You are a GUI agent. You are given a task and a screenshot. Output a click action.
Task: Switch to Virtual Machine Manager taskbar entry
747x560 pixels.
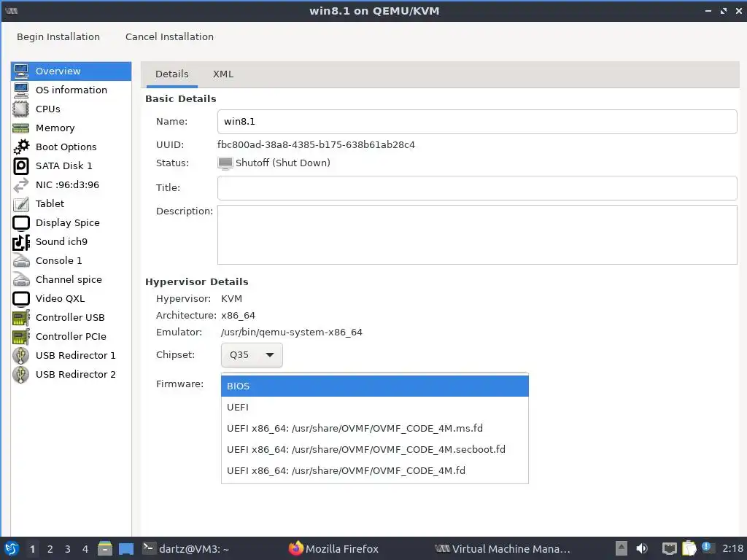pyautogui.click(x=503, y=548)
